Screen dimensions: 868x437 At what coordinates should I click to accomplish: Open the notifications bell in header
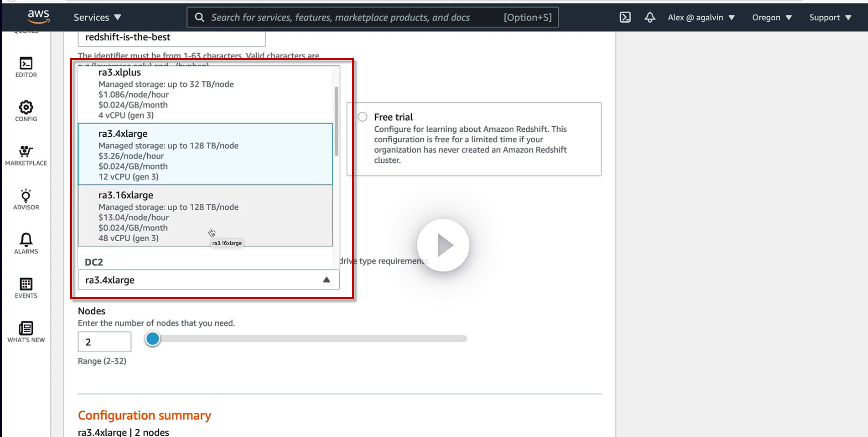[650, 17]
